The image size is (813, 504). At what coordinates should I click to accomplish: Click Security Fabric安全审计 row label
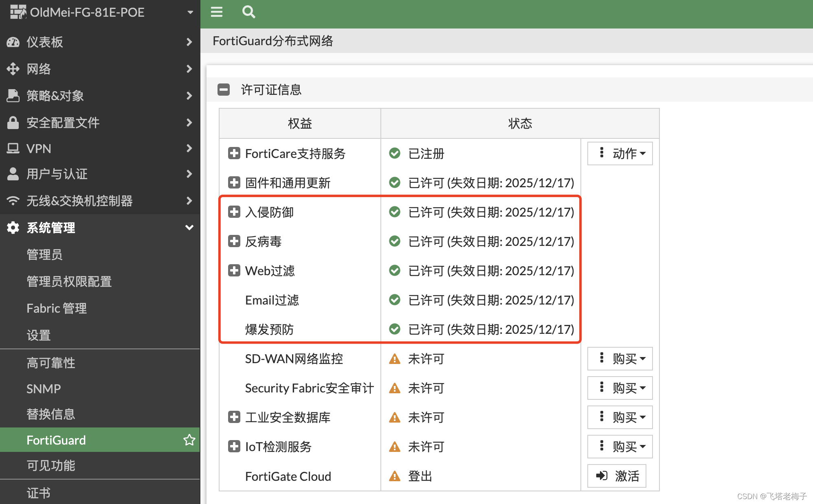click(310, 388)
